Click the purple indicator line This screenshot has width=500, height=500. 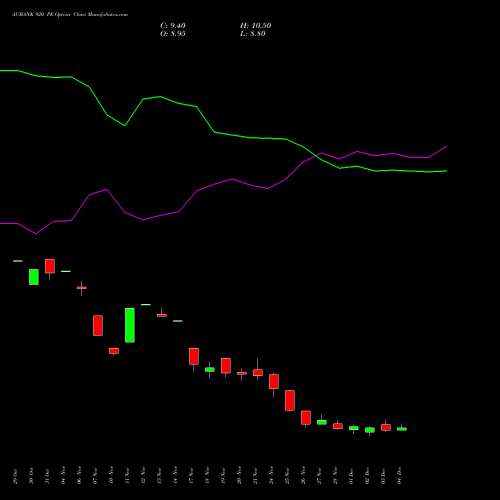pos(197,191)
